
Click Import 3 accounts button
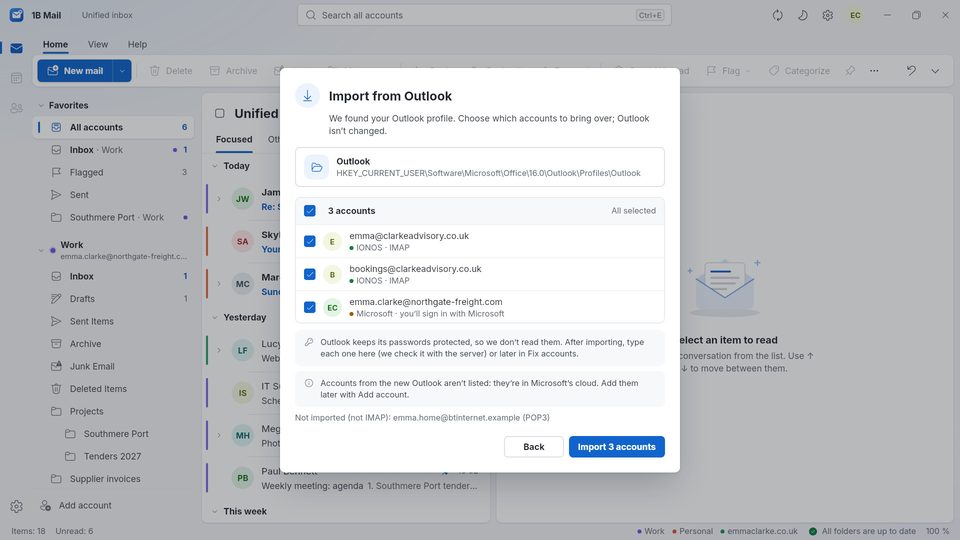[x=617, y=447]
